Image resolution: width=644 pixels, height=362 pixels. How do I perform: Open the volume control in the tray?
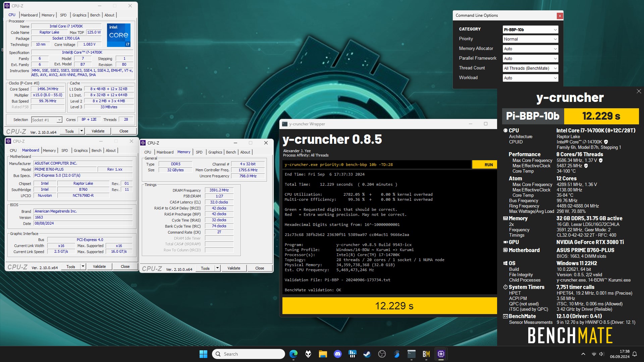[x=601, y=354]
